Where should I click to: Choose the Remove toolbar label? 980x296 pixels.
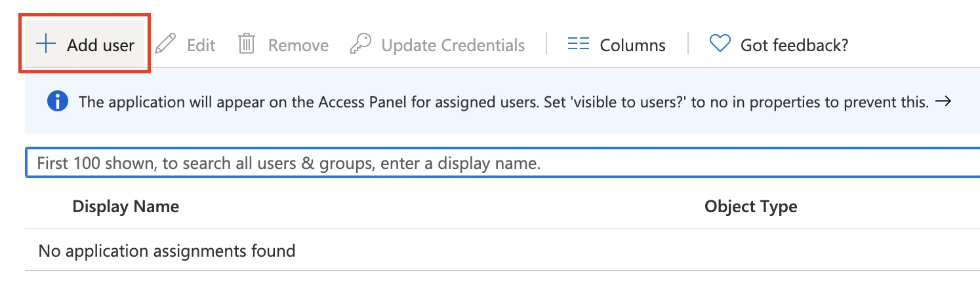coord(298,45)
